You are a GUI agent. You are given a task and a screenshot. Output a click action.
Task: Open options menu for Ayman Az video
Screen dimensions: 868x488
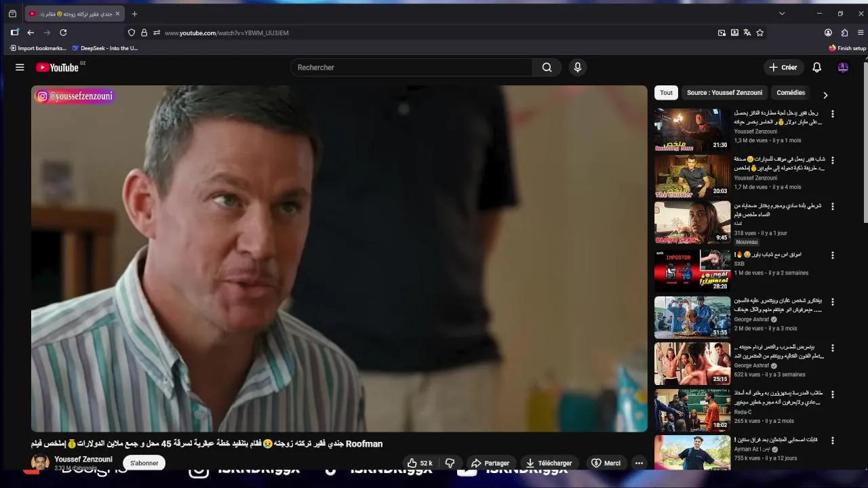(833, 440)
